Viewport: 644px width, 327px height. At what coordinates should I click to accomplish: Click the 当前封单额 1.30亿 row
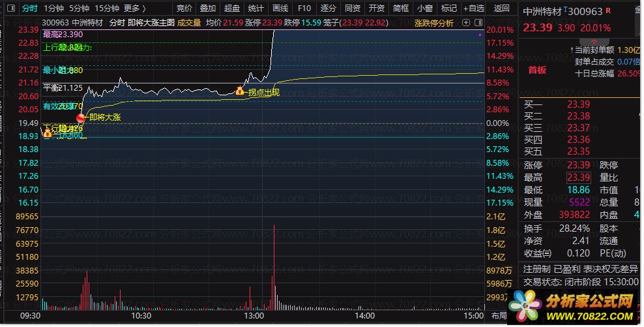(607, 50)
